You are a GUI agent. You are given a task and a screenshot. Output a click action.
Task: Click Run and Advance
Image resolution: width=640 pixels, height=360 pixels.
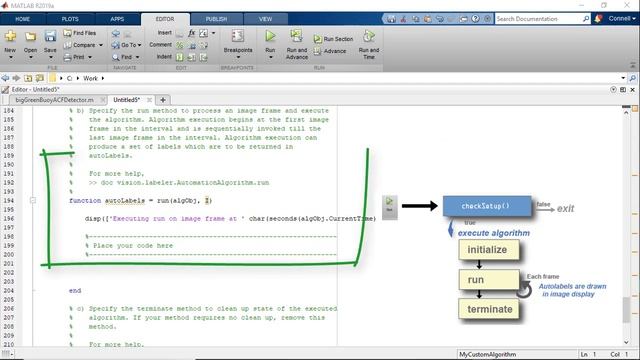[x=297, y=44]
